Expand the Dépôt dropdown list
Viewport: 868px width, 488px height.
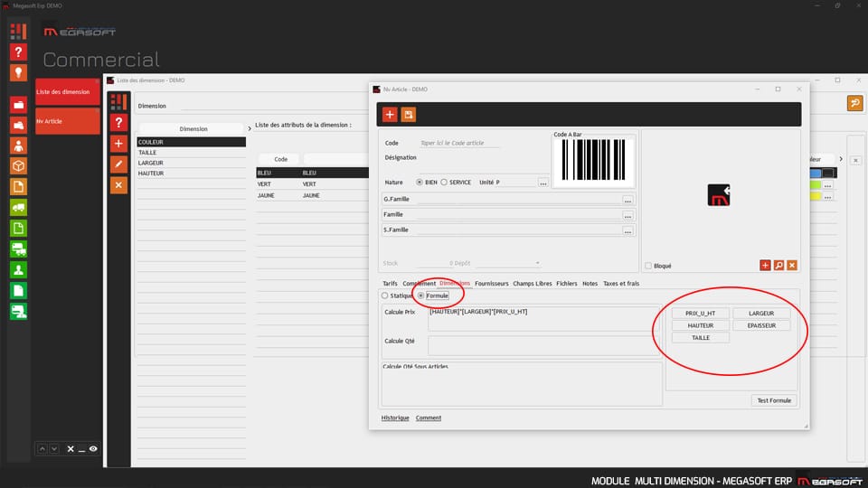point(537,263)
